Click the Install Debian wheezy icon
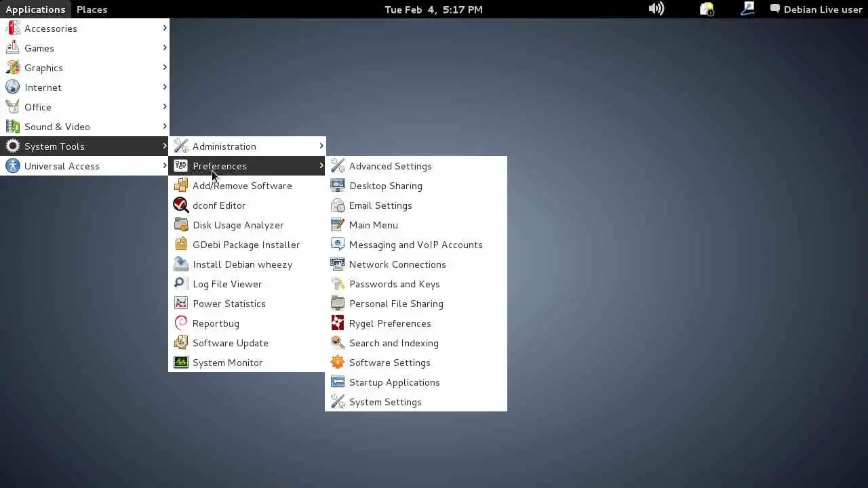This screenshot has width=868, height=488. pyautogui.click(x=181, y=264)
